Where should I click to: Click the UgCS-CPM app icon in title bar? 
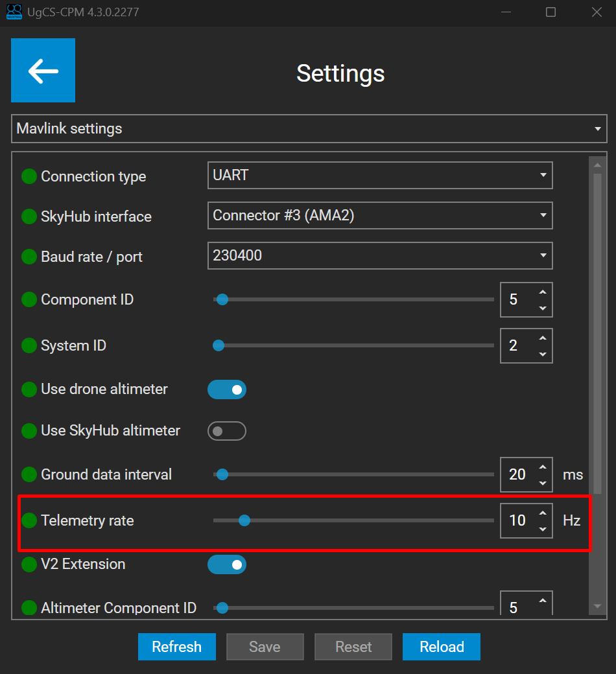[14, 12]
